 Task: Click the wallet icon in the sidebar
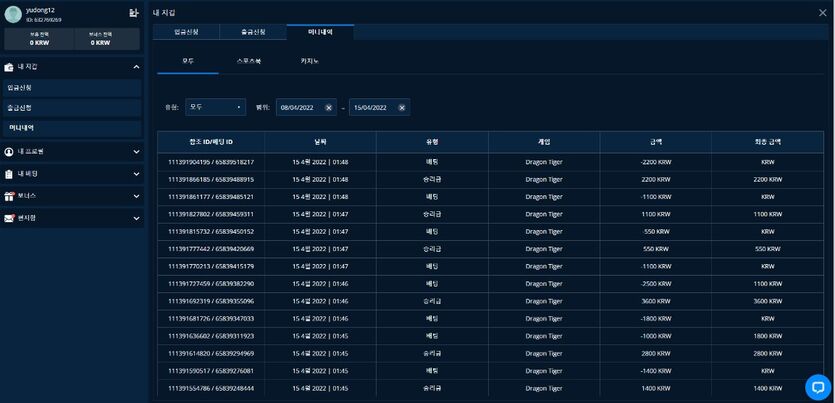coord(9,67)
